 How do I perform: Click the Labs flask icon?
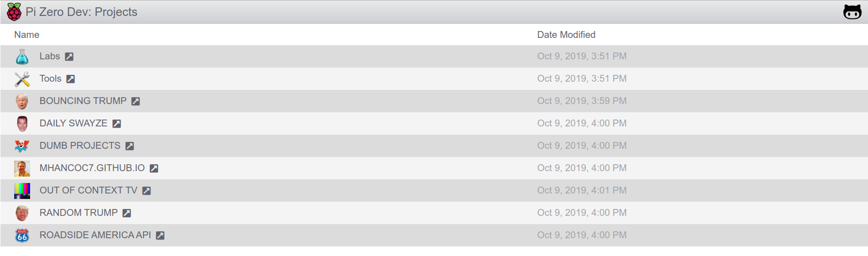coord(22,57)
